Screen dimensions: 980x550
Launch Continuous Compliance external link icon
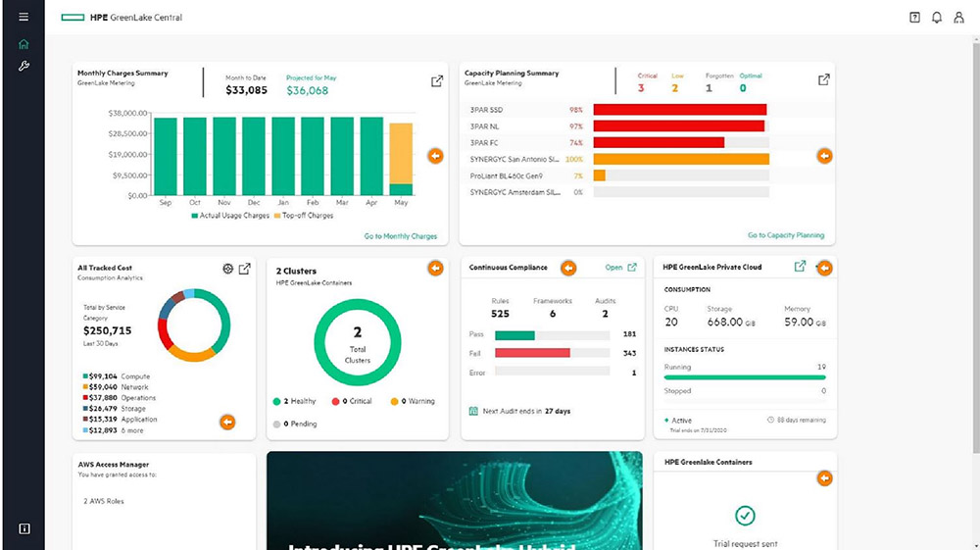(632, 268)
